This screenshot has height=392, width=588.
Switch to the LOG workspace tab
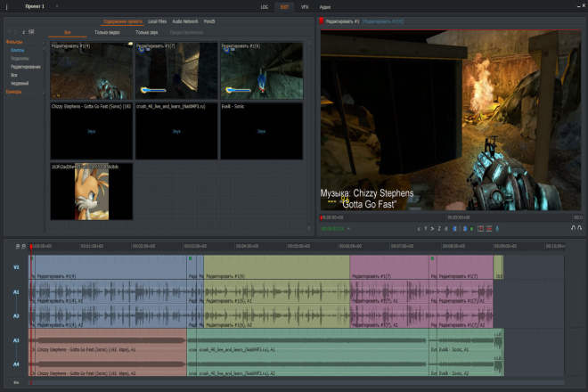pyautogui.click(x=264, y=7)
